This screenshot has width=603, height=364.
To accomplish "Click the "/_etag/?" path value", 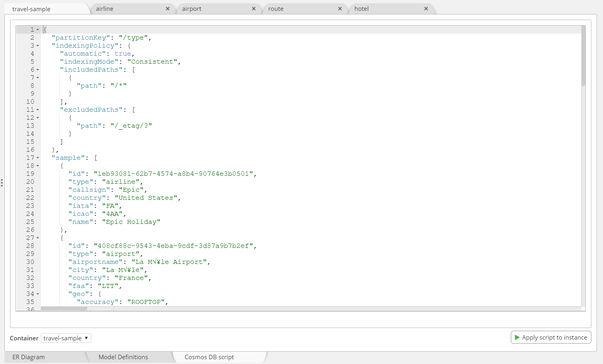I will (131, 126).
